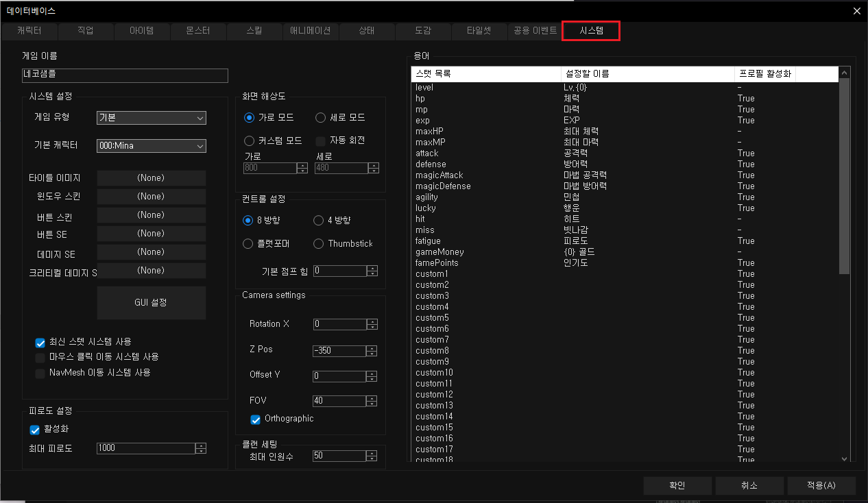This screenshot has height=503, width=868.
Task: Choose the 4 방향 control option
Action: [318, 221]
